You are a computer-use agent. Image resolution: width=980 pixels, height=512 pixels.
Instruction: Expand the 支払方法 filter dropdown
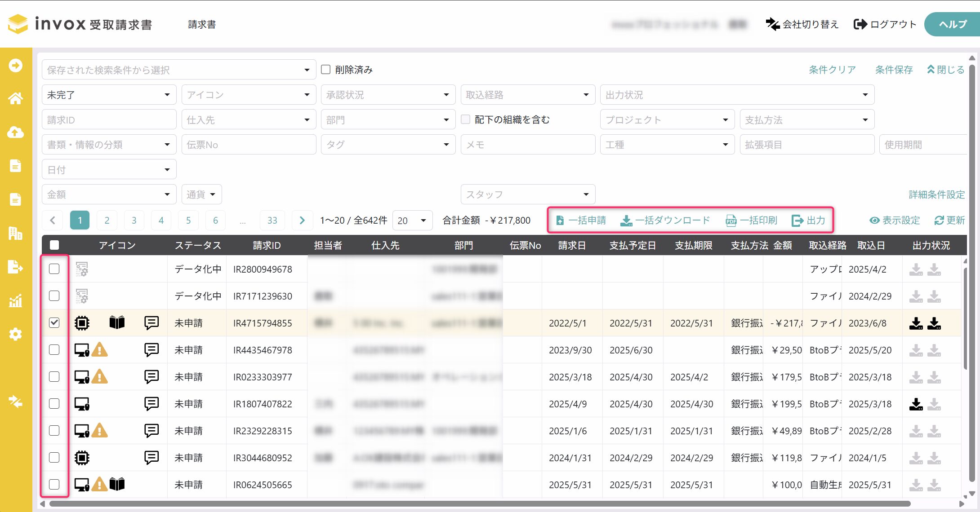[x=807, y=120]
